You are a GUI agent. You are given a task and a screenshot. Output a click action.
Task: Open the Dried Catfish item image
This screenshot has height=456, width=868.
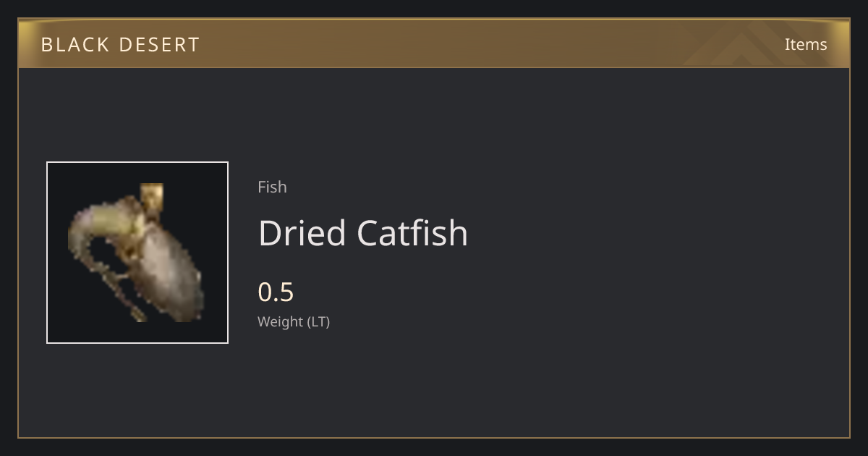137,253
